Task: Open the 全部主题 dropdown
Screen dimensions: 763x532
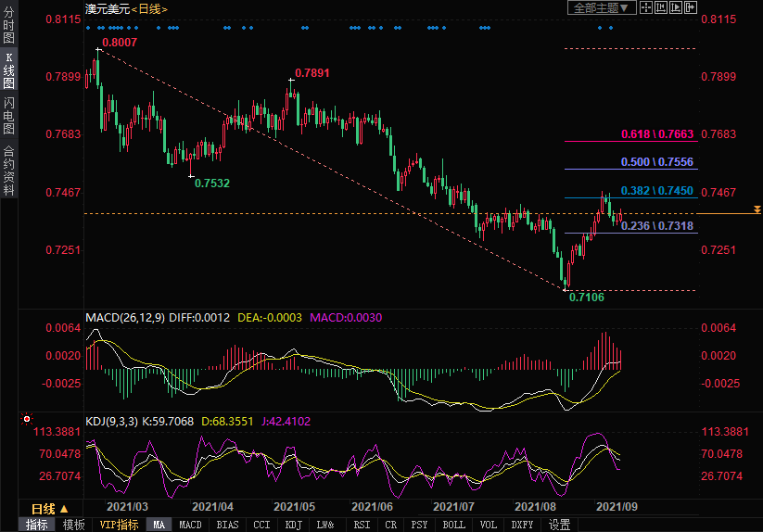Action: pyautogui.click(x=601, y=7)
